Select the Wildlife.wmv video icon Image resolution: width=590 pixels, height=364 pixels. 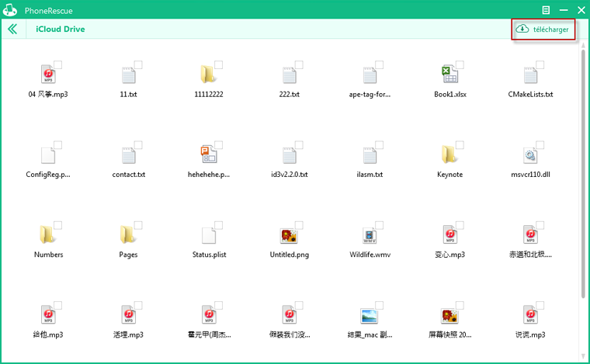point(370,235)
